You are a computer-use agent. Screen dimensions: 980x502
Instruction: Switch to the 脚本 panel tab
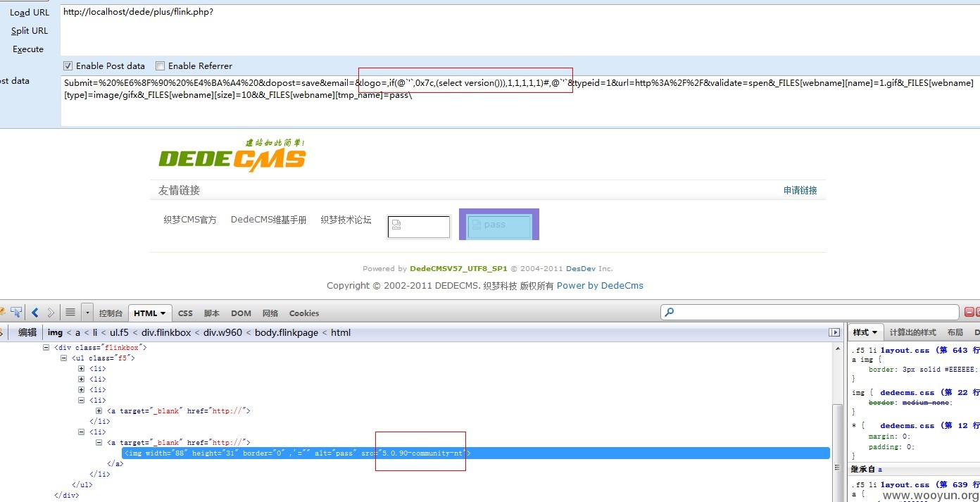click(212, 313)
